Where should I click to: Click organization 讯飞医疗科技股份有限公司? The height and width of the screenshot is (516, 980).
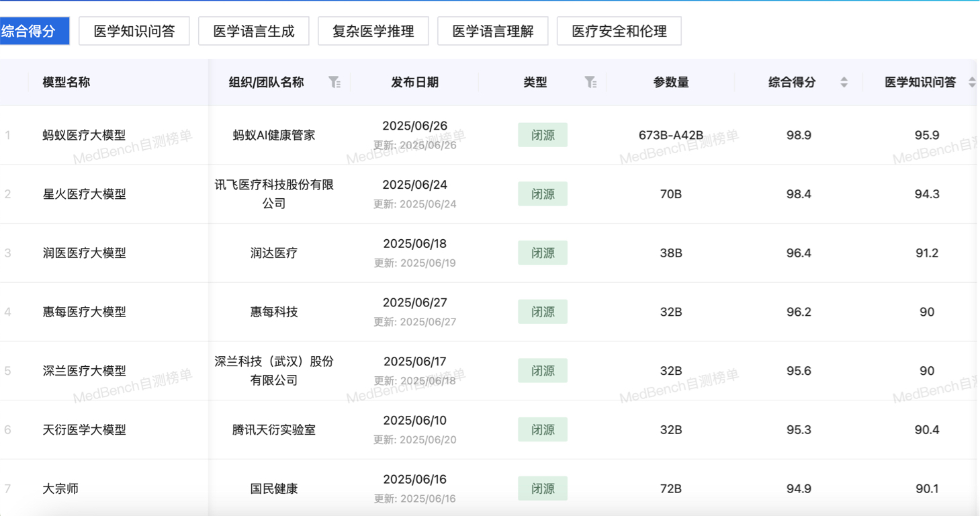pos(274,194)
